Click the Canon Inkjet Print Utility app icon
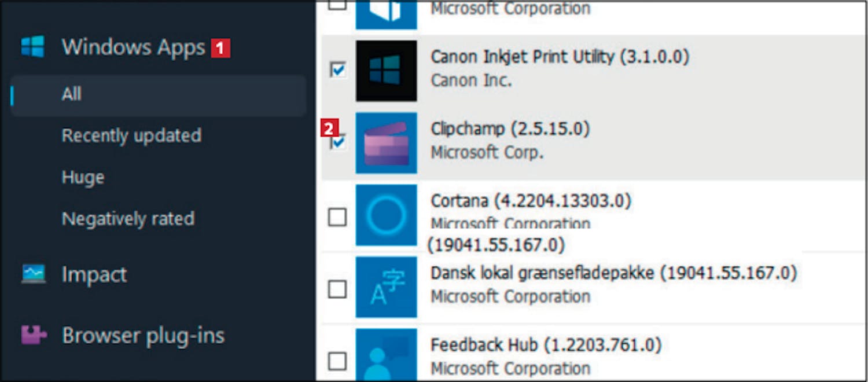Screen dimensions: 868x382 386,71
